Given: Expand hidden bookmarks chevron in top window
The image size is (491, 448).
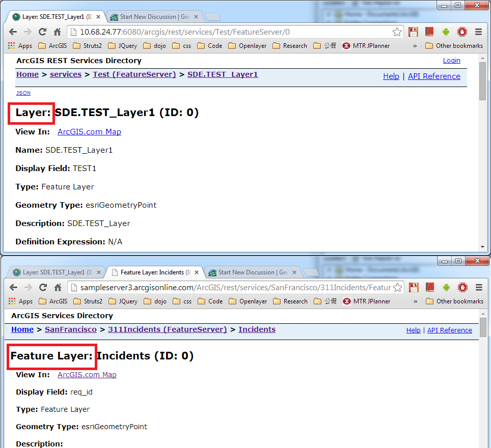Looking at the screenshot, I should pos(415,46).
